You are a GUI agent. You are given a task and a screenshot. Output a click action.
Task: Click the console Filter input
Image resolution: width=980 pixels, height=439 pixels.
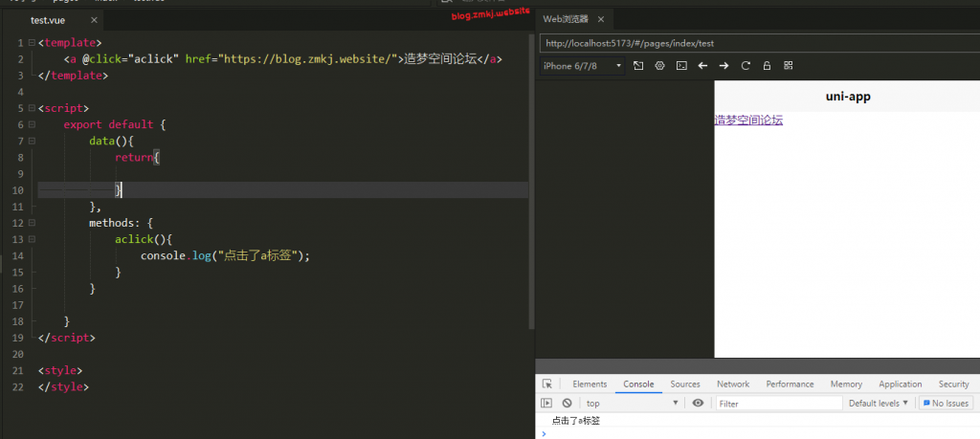pos(779,404)
